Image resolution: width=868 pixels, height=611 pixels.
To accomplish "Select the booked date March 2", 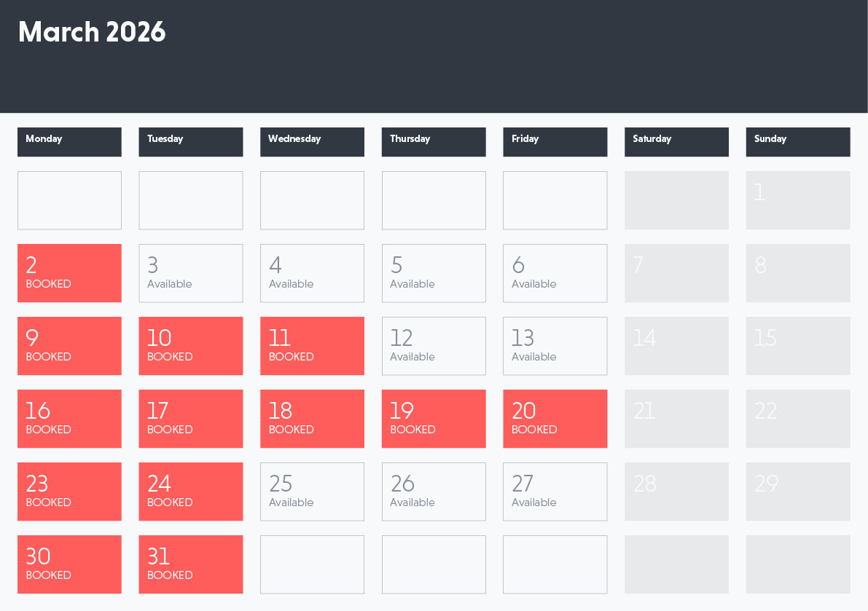I will (x=69, y=273).
